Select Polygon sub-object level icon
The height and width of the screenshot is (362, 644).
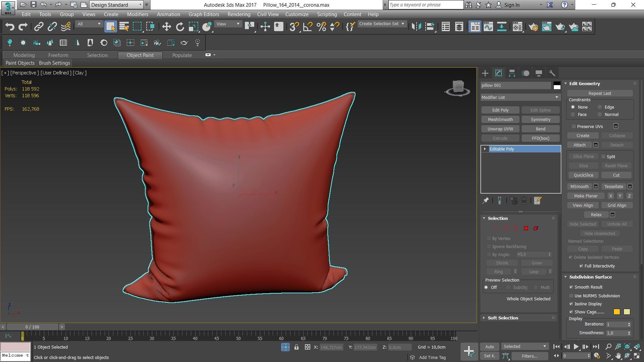point(526,228)
